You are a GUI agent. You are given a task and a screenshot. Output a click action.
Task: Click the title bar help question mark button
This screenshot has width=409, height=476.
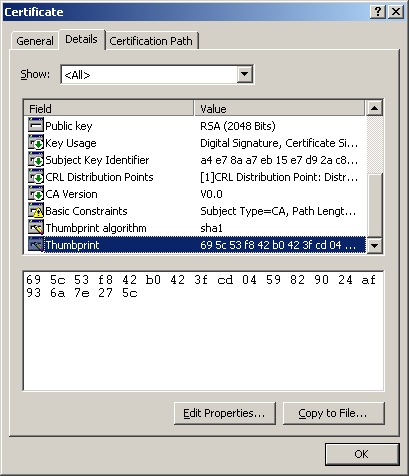tap(378, 12)
